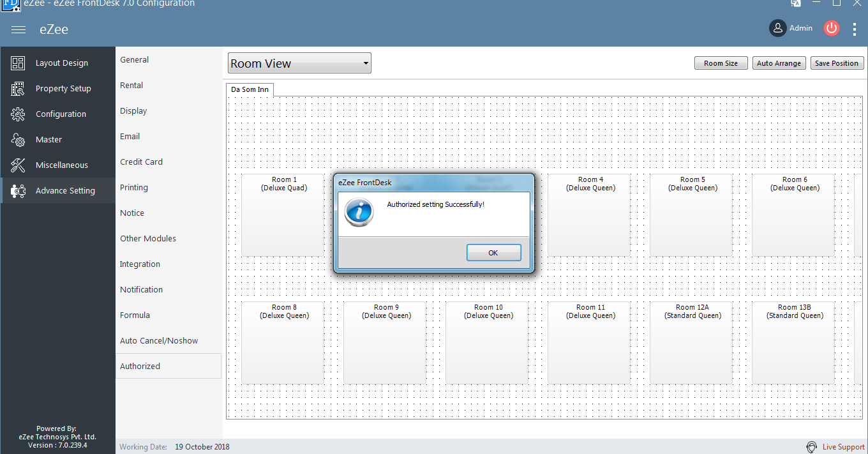Click the language icon in title bar
Viewport: 868px width, 454px height.
(x=796, y=3)
